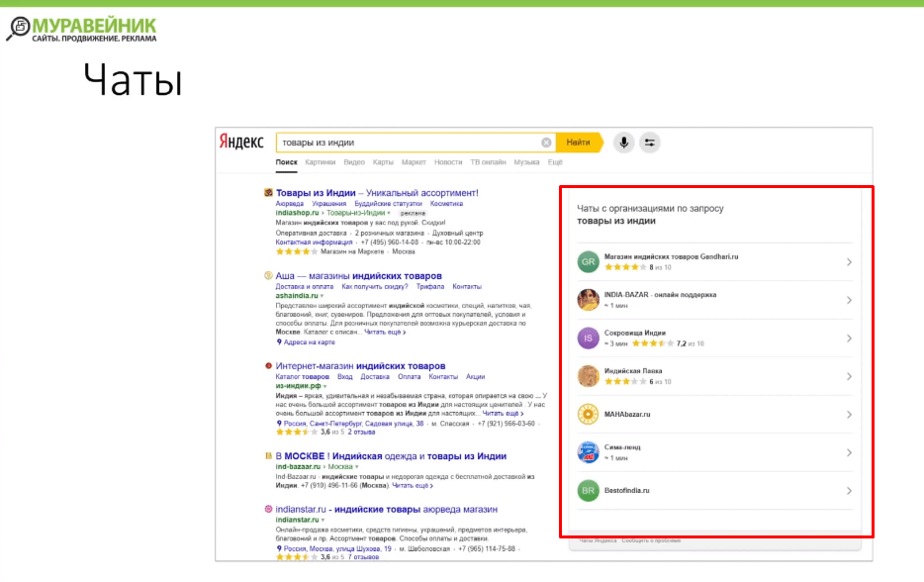Click the Индийская Лавка chat avatar

(x=588, y=376)
